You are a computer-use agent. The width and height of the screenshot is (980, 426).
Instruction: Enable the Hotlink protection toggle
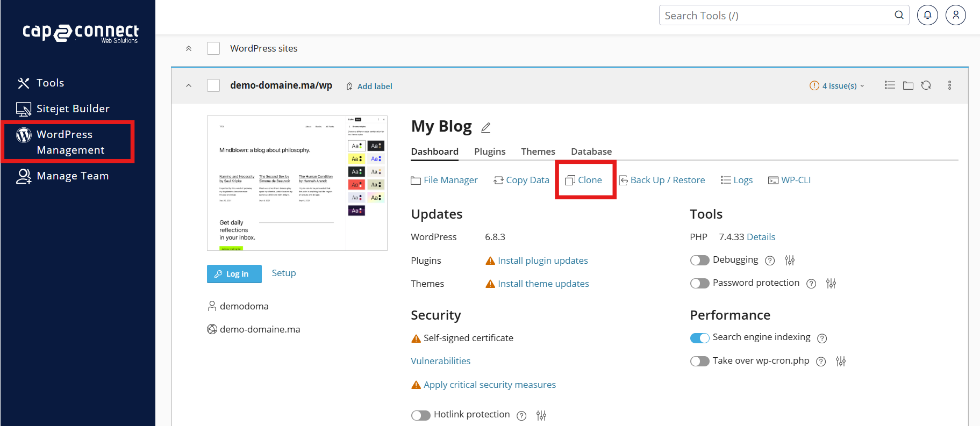420,415
